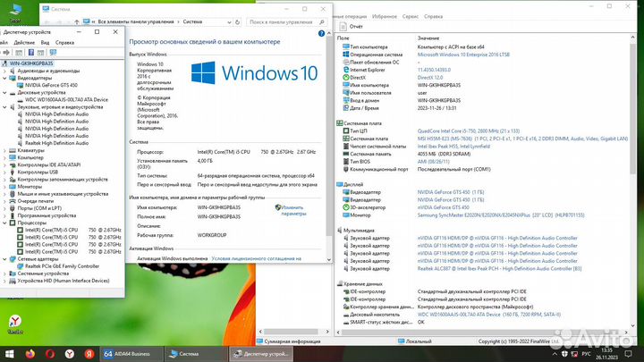The height and width of the screenshot is (362, 644).
Task: Click the red Yandex Я icon in taskbar
Action: pos(89,354)
